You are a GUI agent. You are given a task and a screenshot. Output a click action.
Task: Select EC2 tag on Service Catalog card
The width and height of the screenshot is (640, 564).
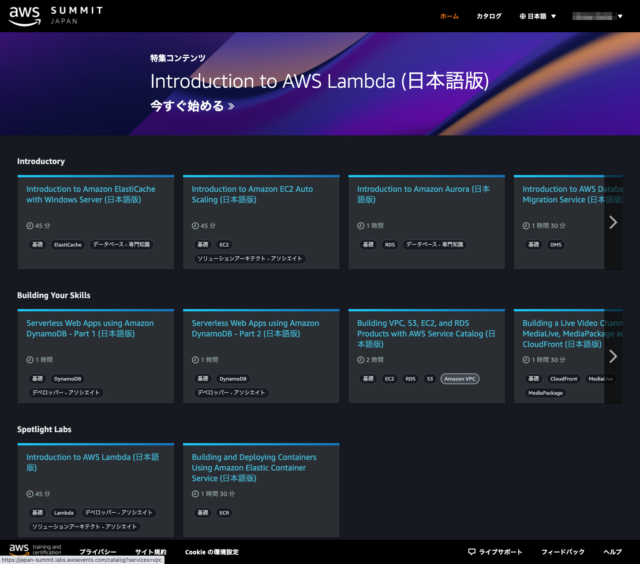pyautogui.click(x=389, y=379)
